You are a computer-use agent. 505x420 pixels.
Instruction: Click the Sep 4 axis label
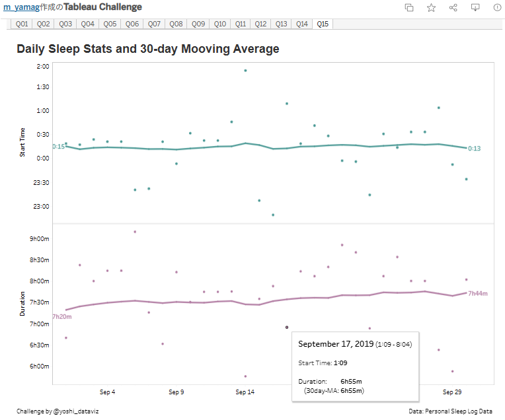[107, 392]
